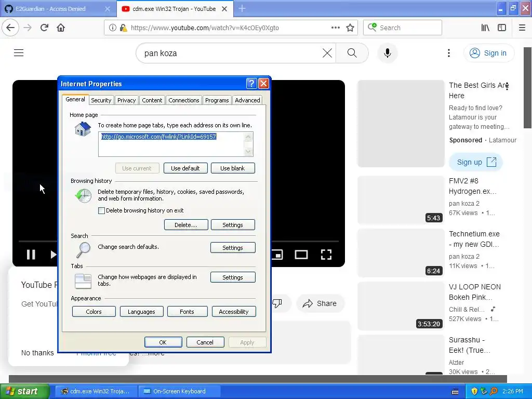Click the video progress bar
This screenshot has height=399, width=532.
179,241
